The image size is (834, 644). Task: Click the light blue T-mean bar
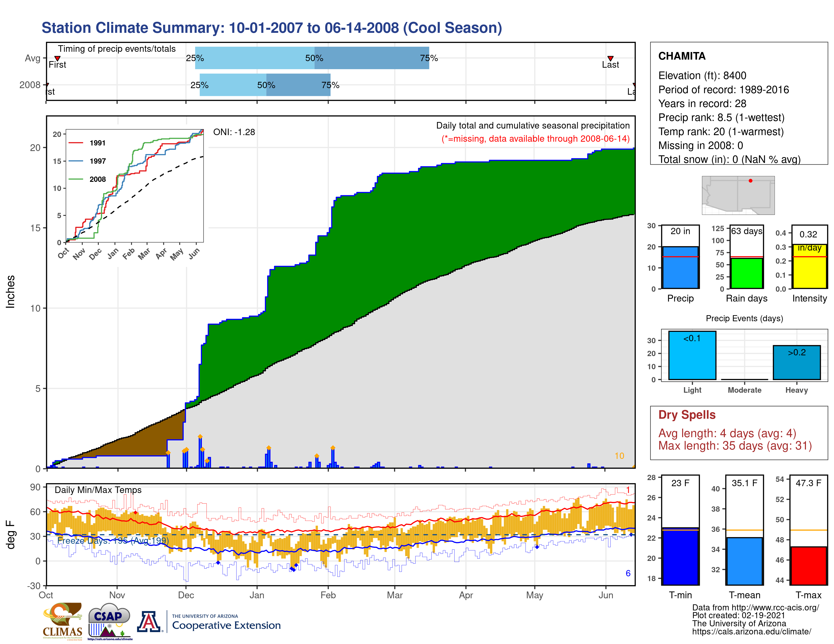(745, 561)
